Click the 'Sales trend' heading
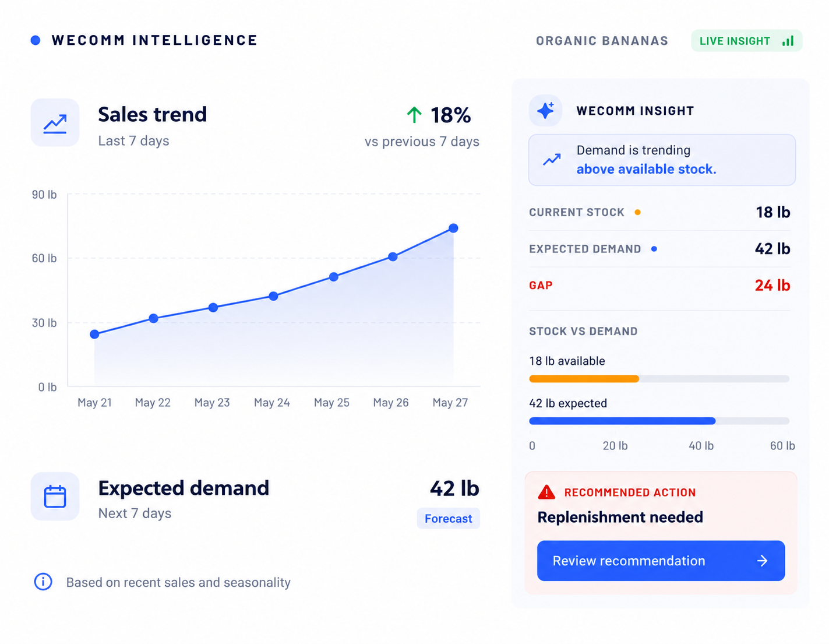The image size is (829, 644). click(x=152, y=114)
